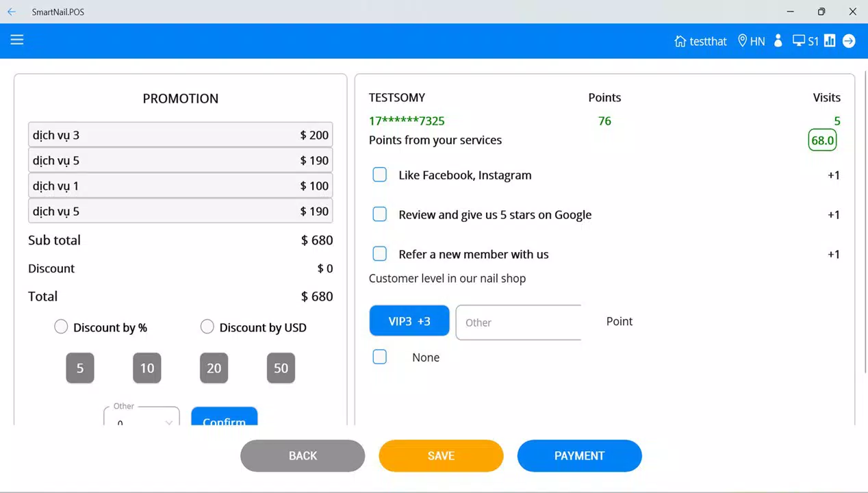Viewport: 868px width, 493px height.
Task: Confirm the discount
Action: coord(225,416)
